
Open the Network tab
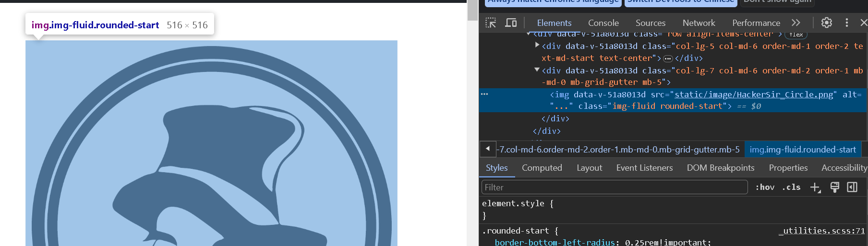[x=699, y=23]
